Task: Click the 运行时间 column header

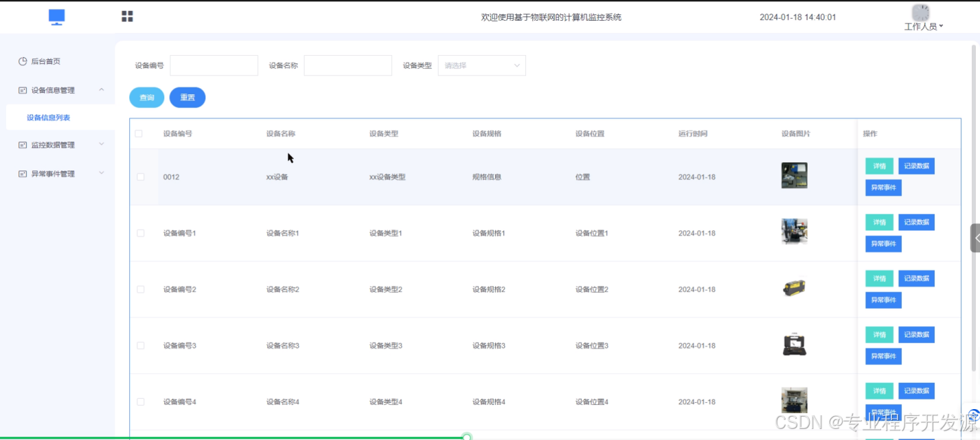Action: [x=693, y=133]
